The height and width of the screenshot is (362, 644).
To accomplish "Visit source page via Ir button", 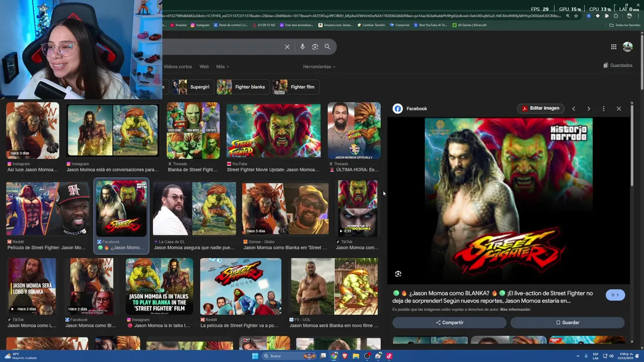I will click(615, 295).
